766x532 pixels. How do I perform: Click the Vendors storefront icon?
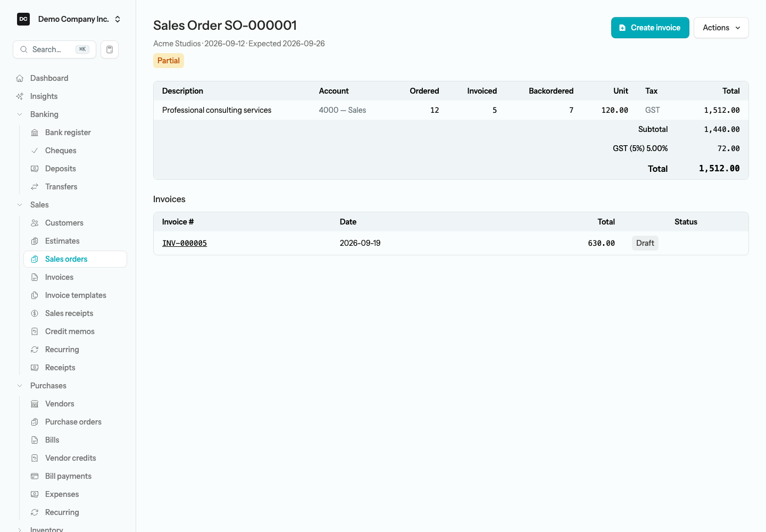pos(35,404)
